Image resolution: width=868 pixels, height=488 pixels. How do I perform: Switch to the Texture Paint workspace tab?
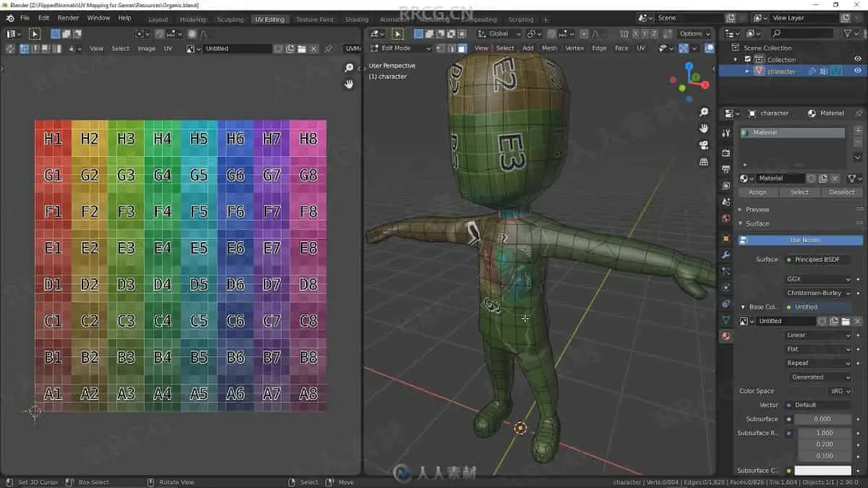(315, 20)
